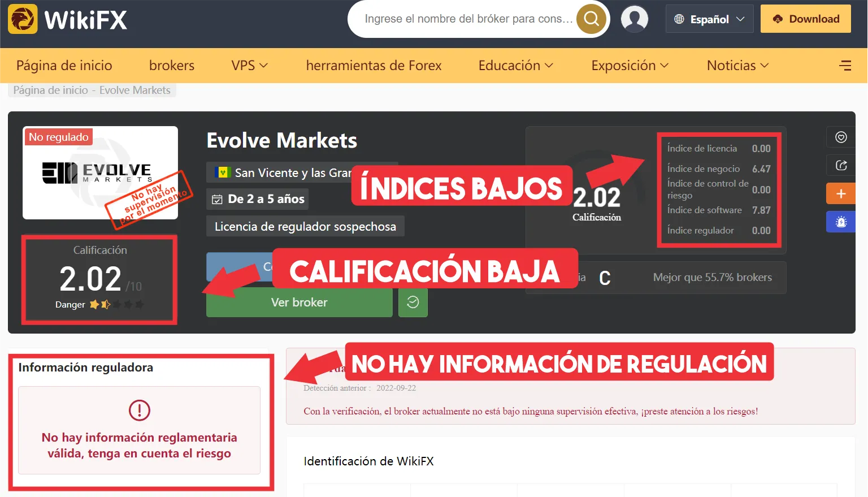The image size is (868, 497).
Task: Click Página de inicio breadcrumb link
Action: click(51, 90)
